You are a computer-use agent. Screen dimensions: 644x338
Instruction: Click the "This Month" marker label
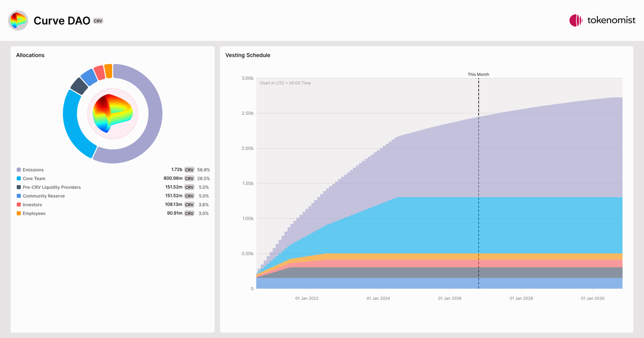point(478,75)
